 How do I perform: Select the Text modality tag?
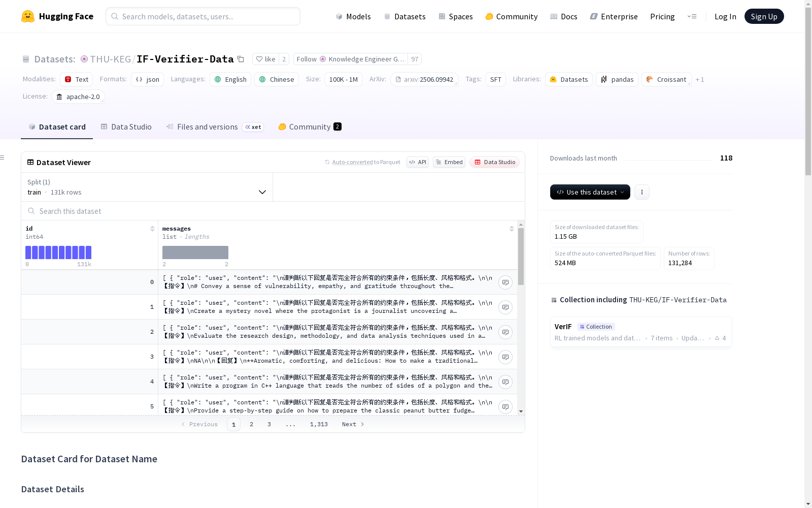(x=76, y=79)
